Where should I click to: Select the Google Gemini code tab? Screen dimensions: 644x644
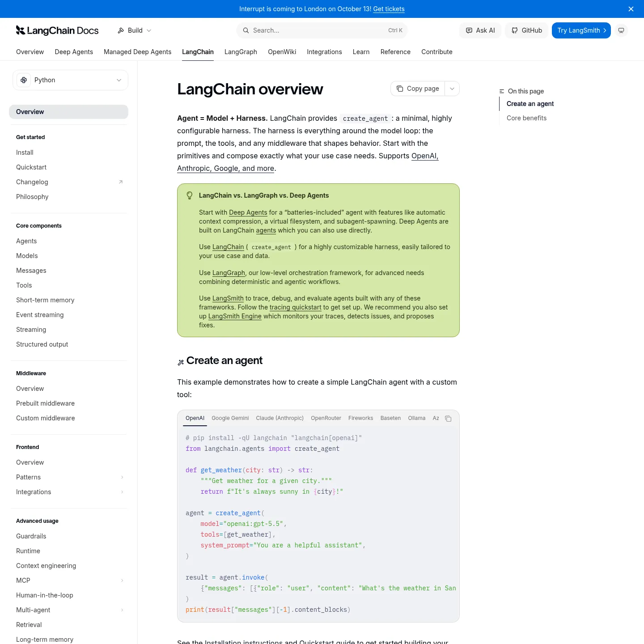230,418
